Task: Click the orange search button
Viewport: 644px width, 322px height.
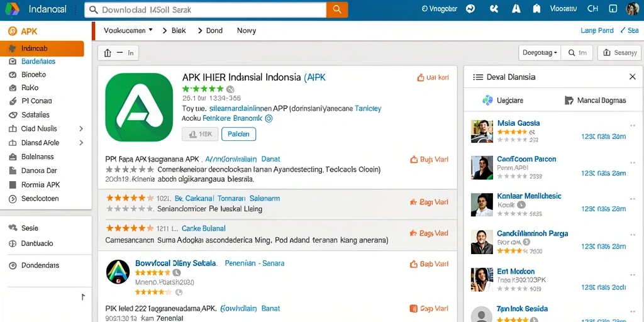Action: tap(337, 9)
